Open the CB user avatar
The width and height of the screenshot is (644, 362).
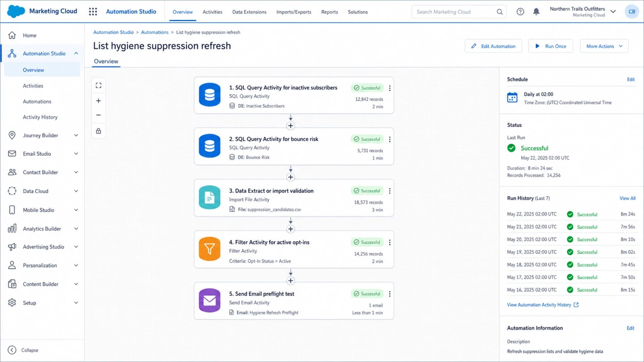click(632, 12)
